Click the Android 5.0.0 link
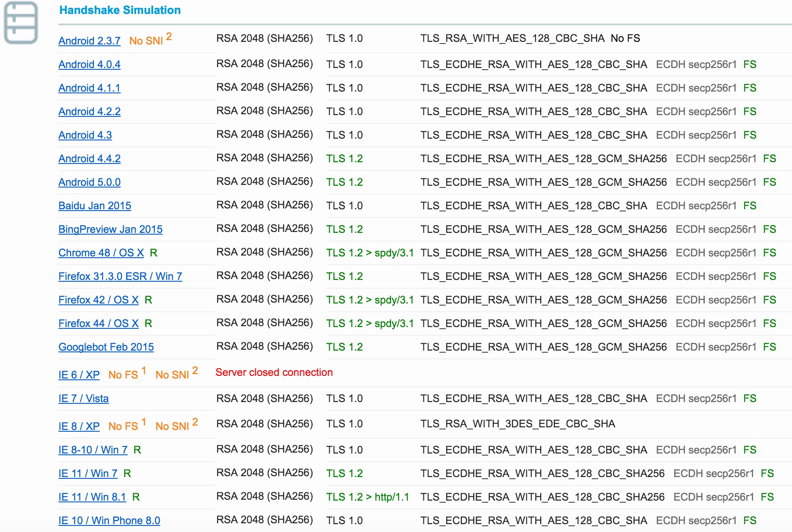The width and height of the screenshot is (792, 532). point(89,182)
